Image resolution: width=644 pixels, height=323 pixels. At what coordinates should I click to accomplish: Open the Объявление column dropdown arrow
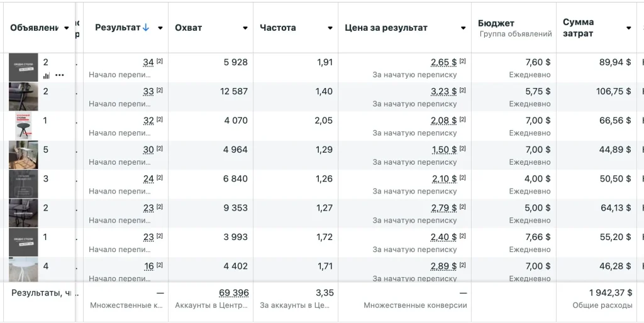tap(67, 28)
